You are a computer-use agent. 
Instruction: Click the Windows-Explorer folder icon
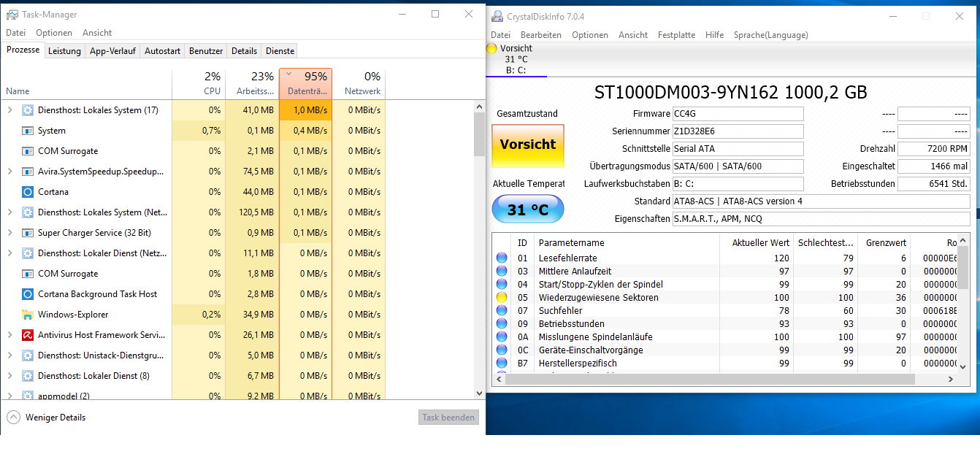(x=28, y=315)
